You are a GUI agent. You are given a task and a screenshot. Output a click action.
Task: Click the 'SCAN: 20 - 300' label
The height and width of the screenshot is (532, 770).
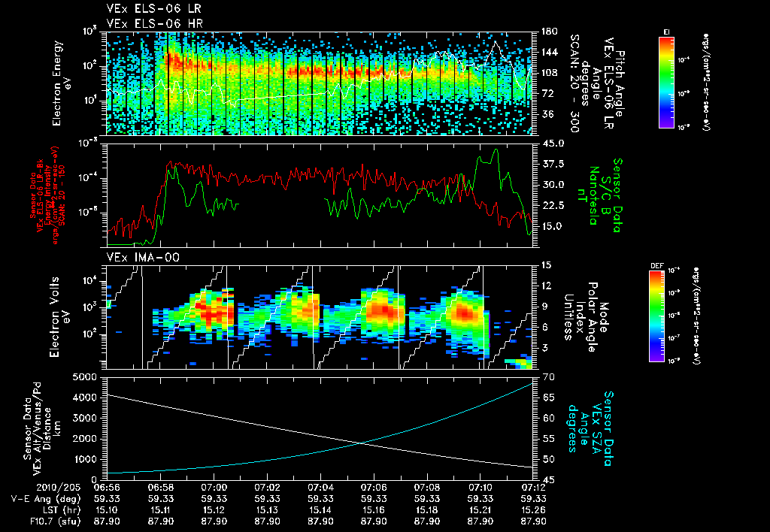click(x=575, y=83)
